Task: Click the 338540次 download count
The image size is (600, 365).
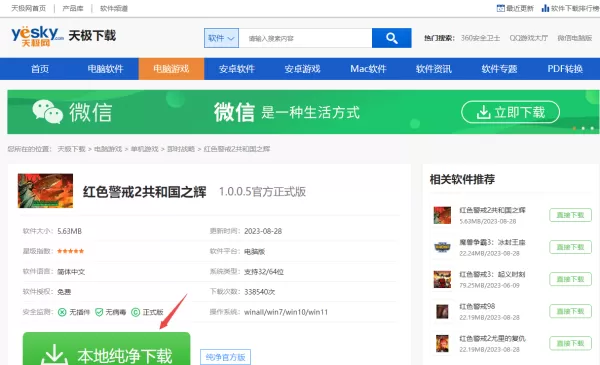Action: coord(259,292)
